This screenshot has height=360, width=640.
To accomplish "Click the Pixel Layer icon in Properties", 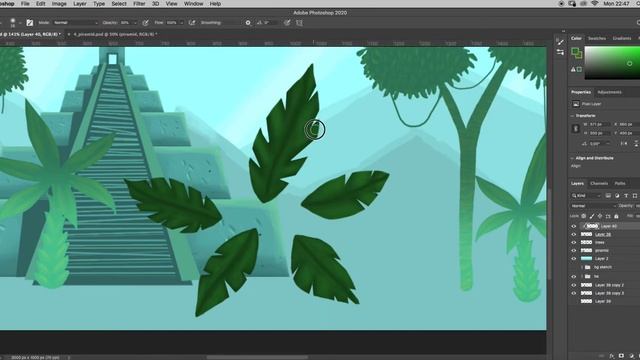I will 576,104.
